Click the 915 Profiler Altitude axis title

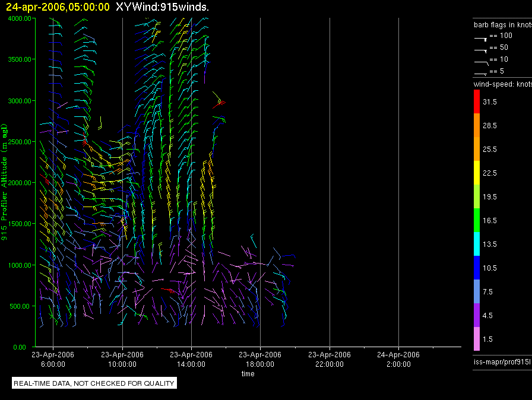pos(5,183)
